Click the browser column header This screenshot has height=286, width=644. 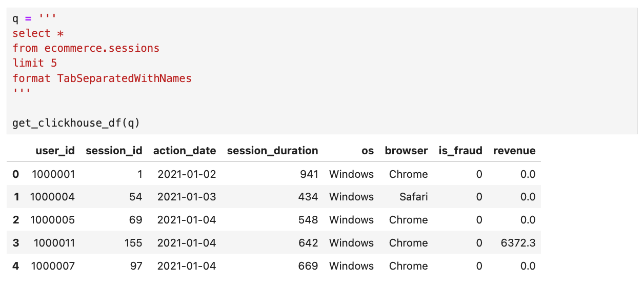406,151
